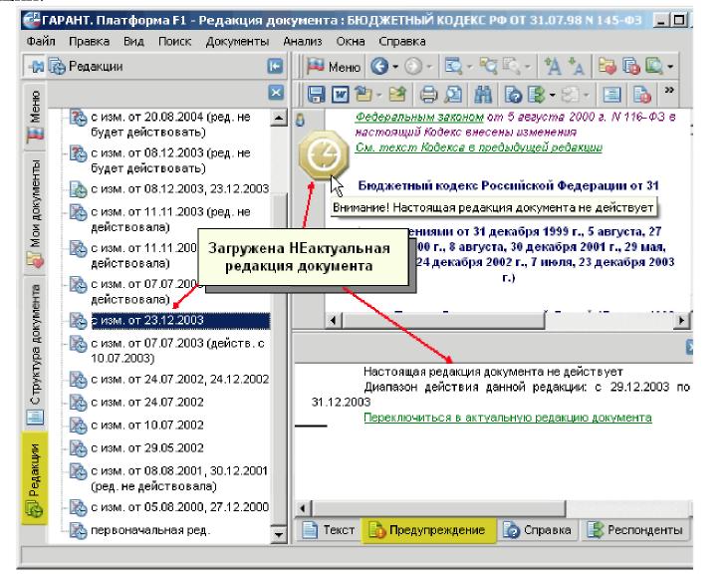
Task: Click the green document with magnifier icon
Action: pos(654,67)
